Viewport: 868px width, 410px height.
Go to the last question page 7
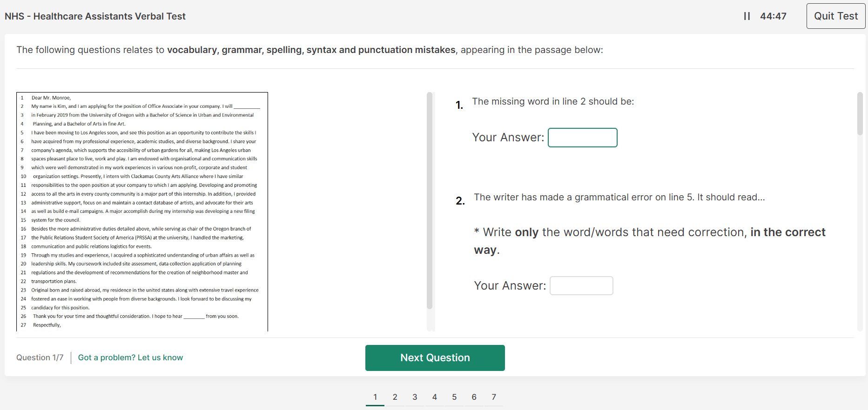coord(494,397)
